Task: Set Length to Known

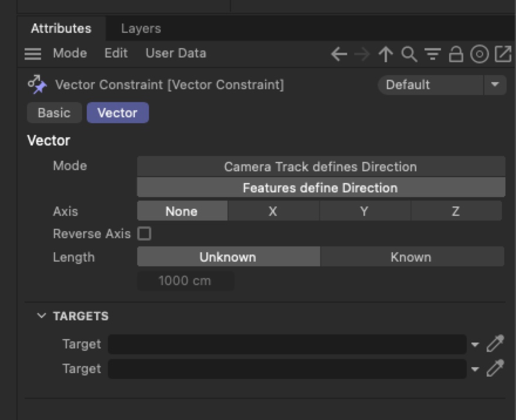Action: coord(411,257)
